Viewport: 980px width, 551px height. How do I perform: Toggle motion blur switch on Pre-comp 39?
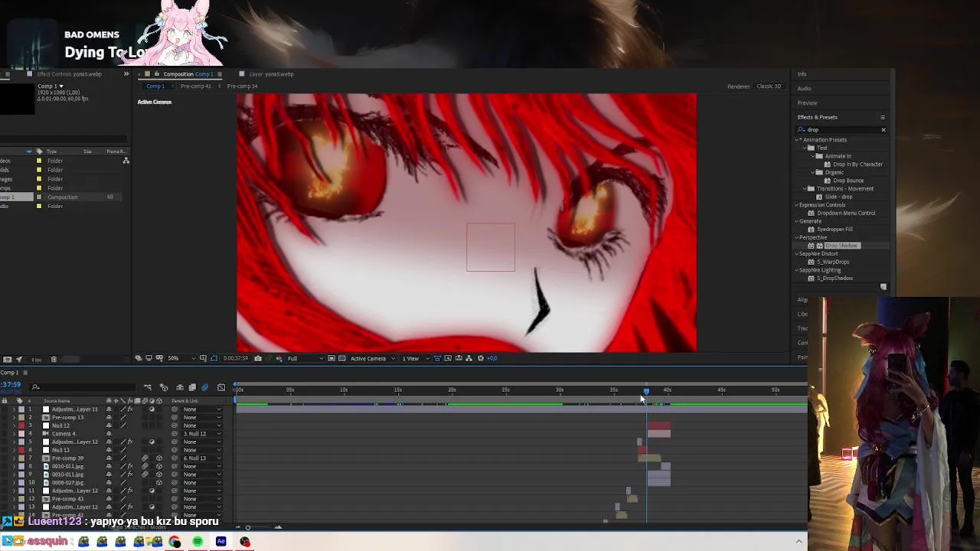pyautogui.click(x=145, y=458)
